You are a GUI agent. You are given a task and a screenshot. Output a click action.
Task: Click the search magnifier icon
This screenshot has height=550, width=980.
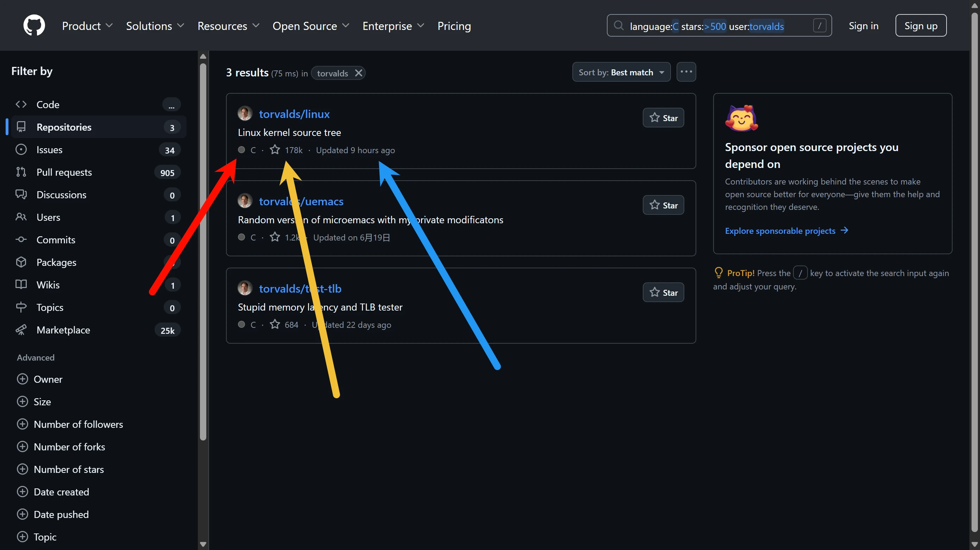618,25
